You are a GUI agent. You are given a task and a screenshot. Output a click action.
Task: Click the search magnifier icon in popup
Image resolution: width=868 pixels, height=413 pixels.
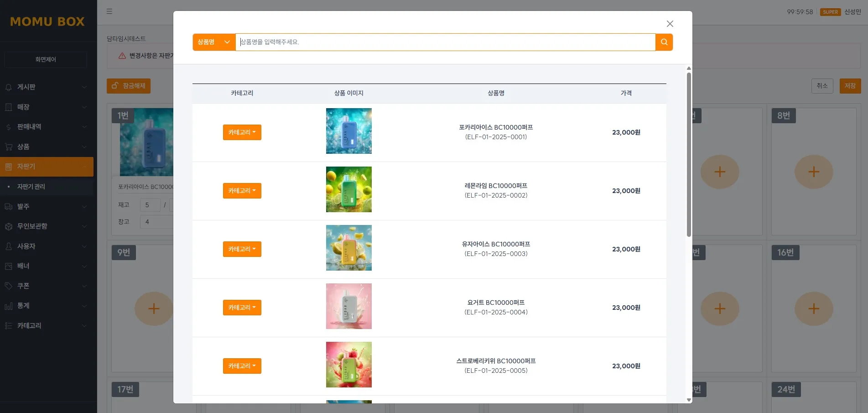(x=664, y=42)
